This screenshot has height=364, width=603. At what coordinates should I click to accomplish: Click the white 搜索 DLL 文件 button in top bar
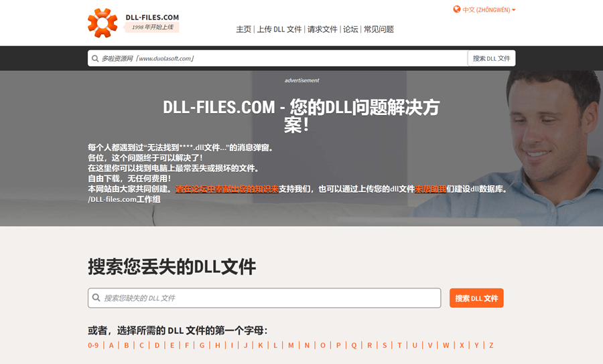click(x=492, y=58)
